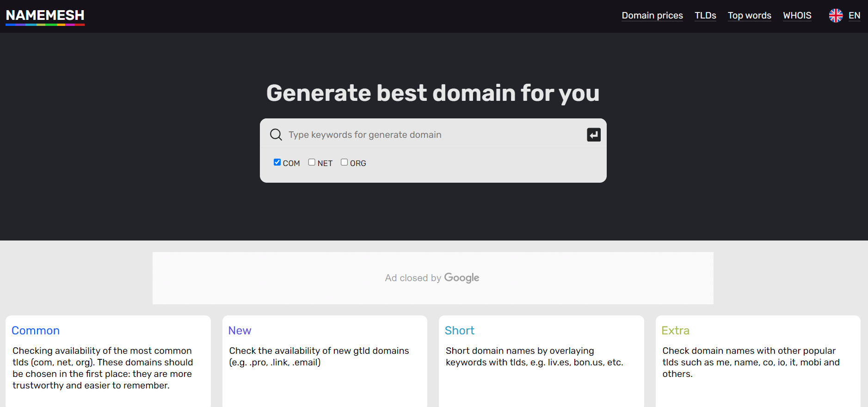Select the Short category heading

[459, 331]
